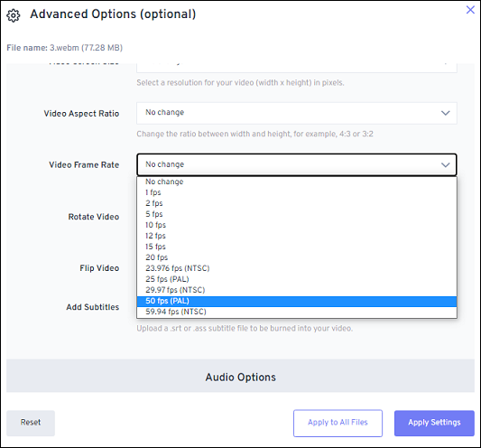Click the file name 3.webm text
Viewport: 481px width, 448px height.
pyautogui.click(x=64, y=48)
